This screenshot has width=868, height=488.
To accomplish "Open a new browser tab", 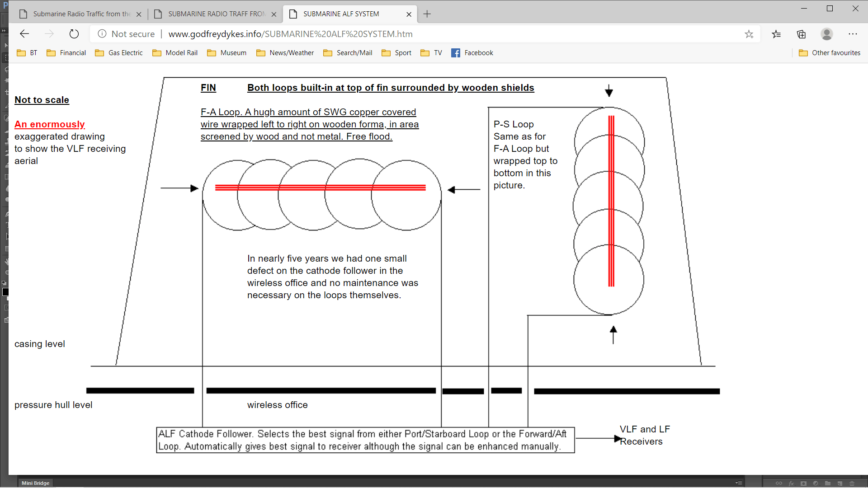I will coord(427,14).
